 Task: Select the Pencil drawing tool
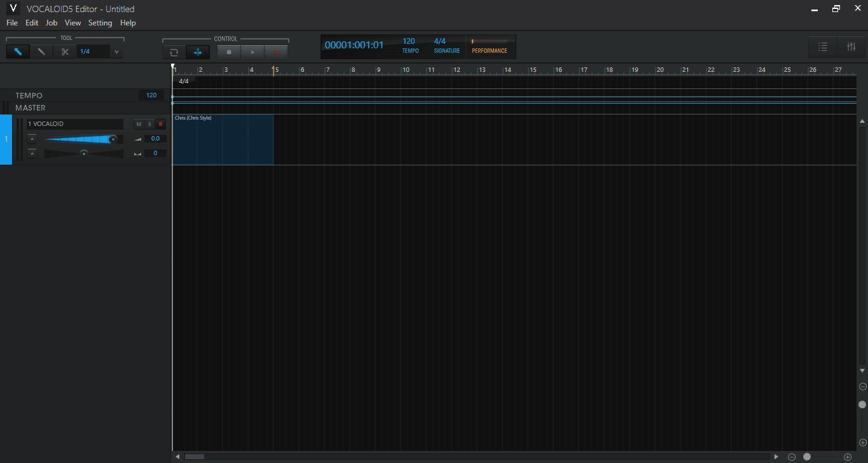(x=41, y=52)
